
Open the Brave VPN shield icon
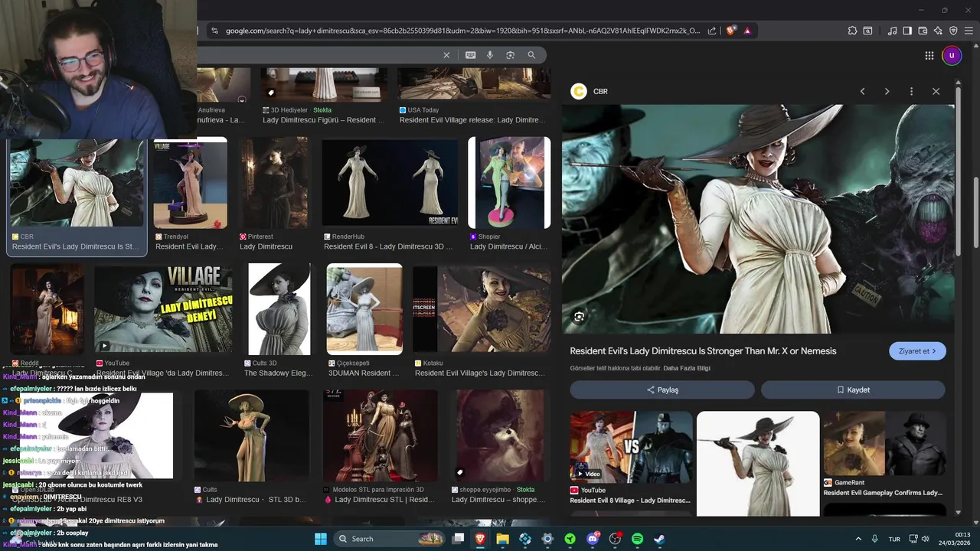click(954, 31)
